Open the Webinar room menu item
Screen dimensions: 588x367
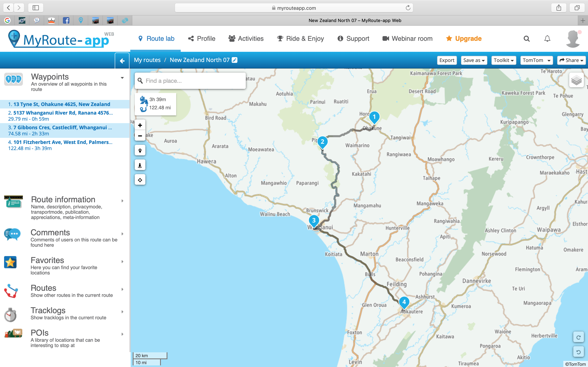408,39
